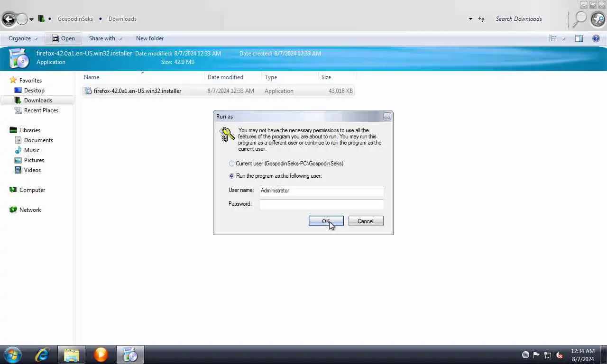This screenshot has height=364, width=607.
Task: Click the Open toolbar button
Action: (x=64, y=38)
